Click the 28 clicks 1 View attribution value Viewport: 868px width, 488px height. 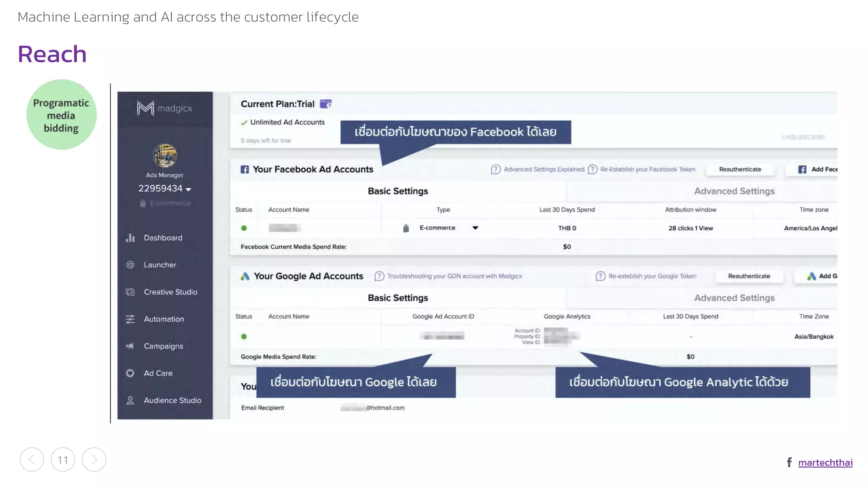tap(690, 228)
